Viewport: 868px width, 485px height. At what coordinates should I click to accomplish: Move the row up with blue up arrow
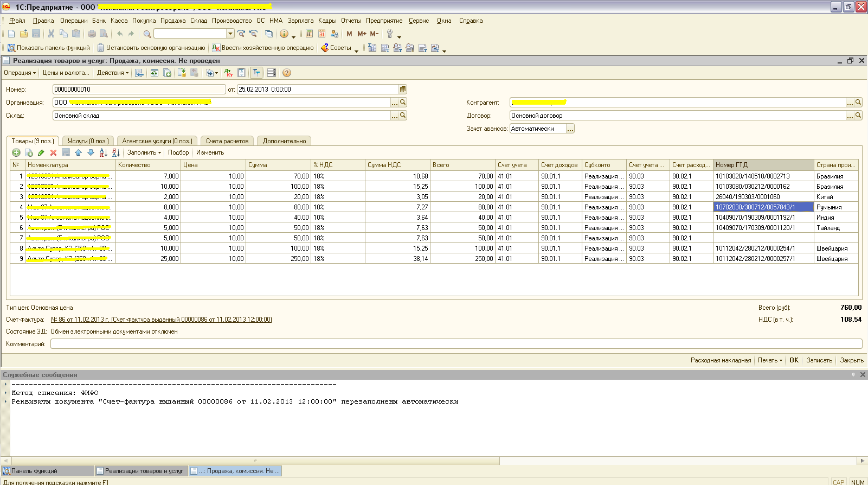pyautogui.click(x=78, y=152)
